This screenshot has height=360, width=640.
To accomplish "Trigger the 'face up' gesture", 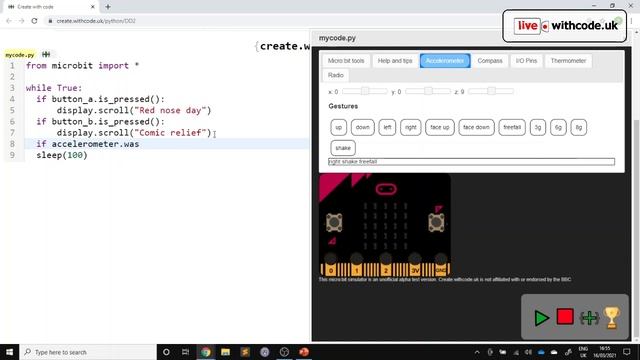I will click(x=440, y=127).
